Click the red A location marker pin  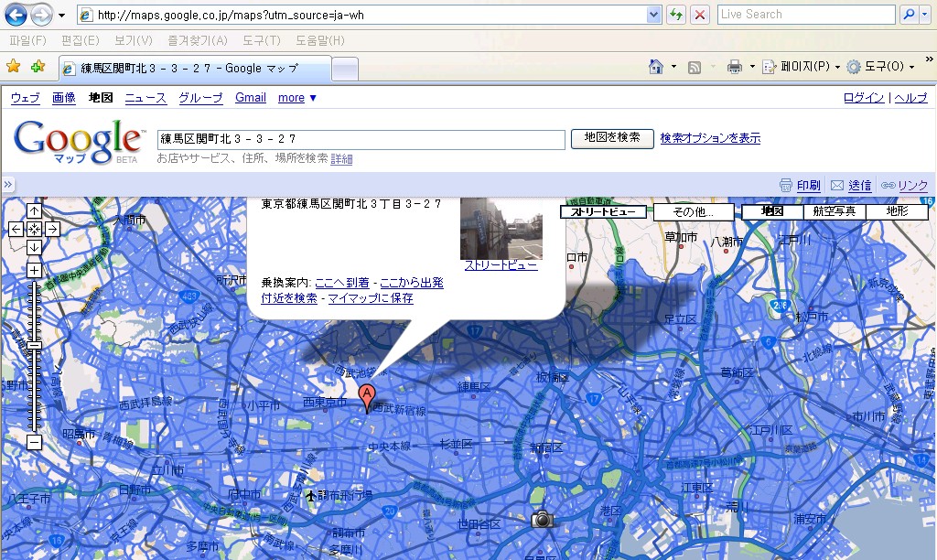point(368,397)
